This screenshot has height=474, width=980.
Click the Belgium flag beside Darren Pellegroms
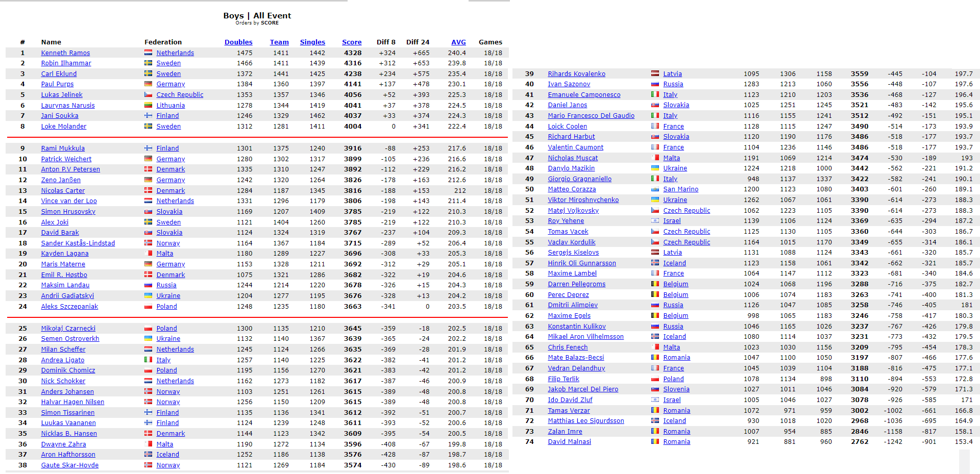click(655, 284)
